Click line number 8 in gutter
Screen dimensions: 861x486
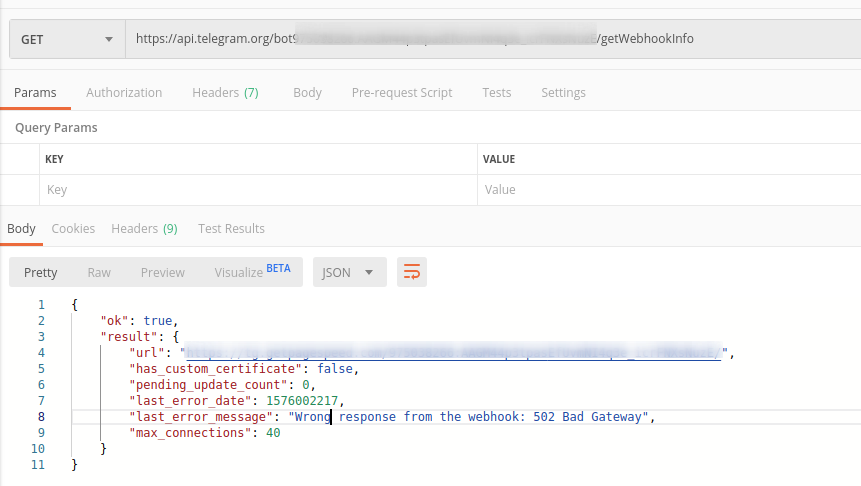[x=41, y=417]
